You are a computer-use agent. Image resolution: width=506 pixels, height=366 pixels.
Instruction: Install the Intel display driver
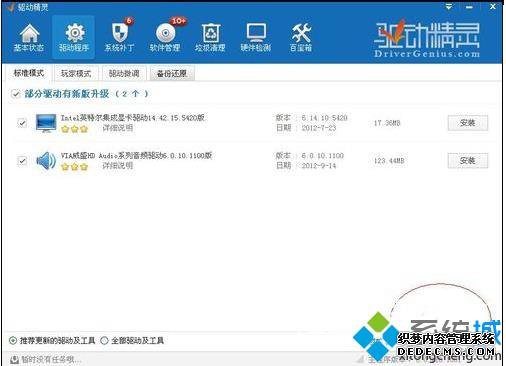pos(468,123)
